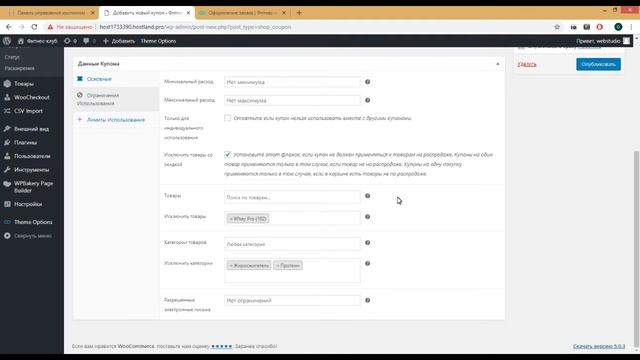Click the Опубликовать publish button

click(x=598, y=64)
